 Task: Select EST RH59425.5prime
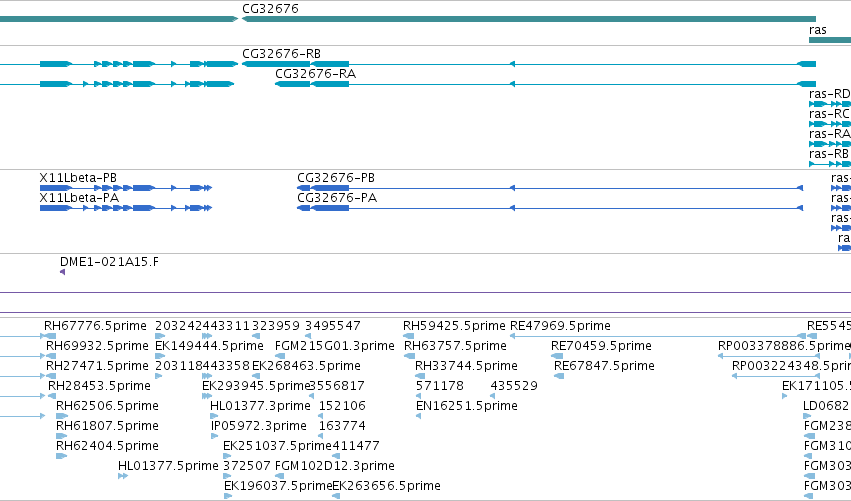(x=454, y=326)
